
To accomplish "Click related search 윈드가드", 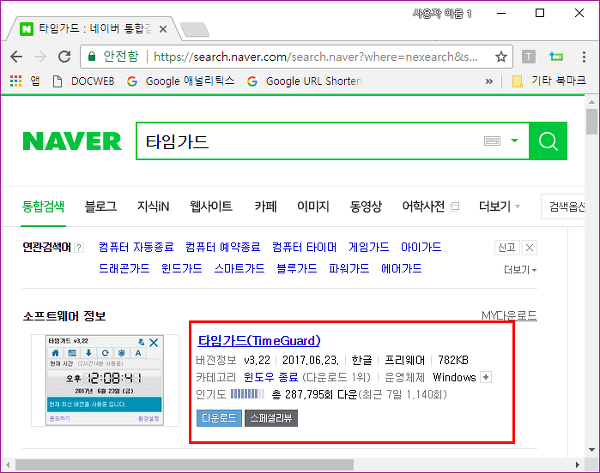I will [x=181, y=269].
